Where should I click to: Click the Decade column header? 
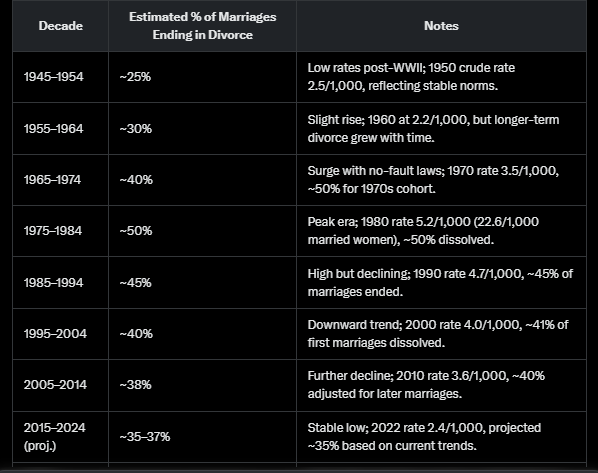[x=61, y=26]
